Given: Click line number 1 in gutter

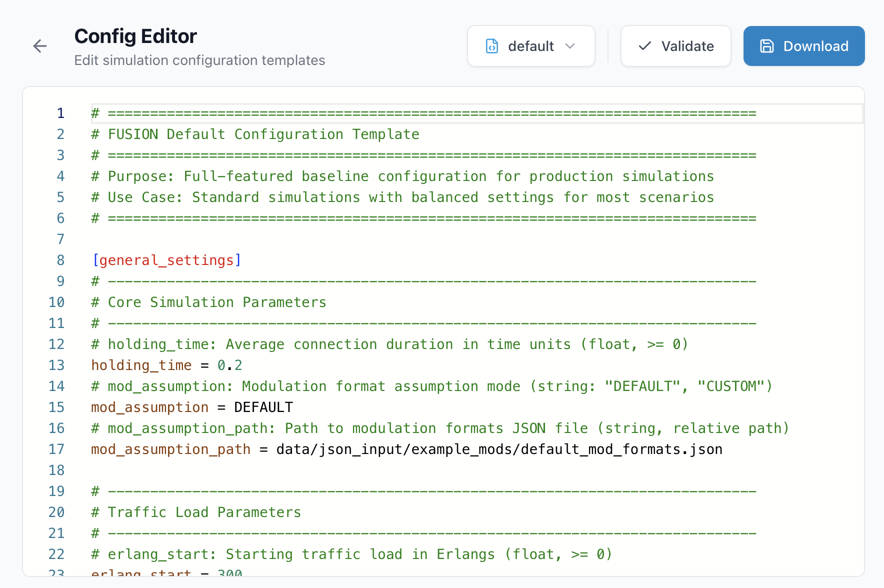Looking at the screenshot, I should [60, 113].
